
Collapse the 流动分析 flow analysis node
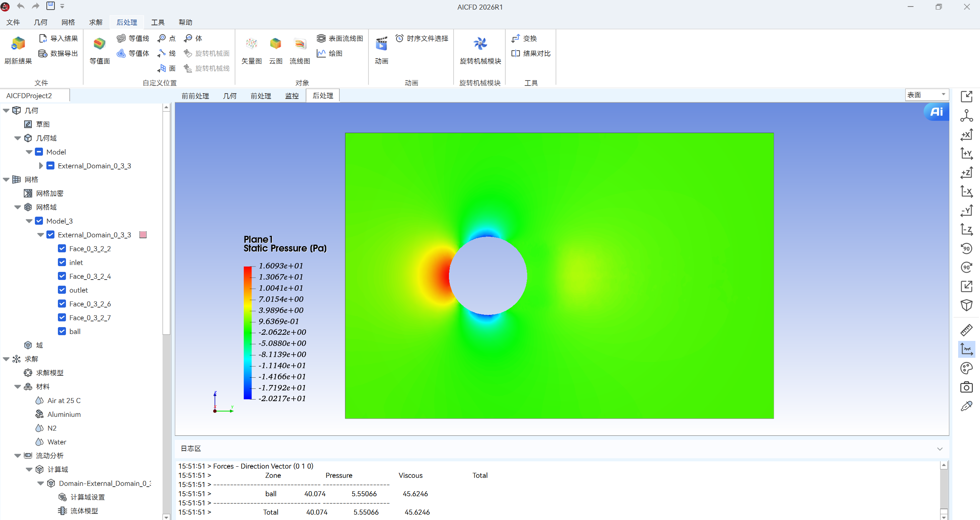(x=18, y=456)
